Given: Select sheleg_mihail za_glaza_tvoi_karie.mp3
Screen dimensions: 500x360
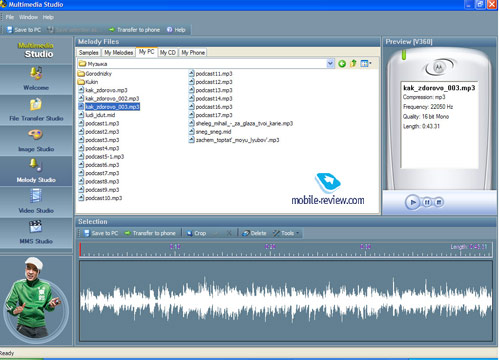Looking at the screenshot, I should point(241,123).
